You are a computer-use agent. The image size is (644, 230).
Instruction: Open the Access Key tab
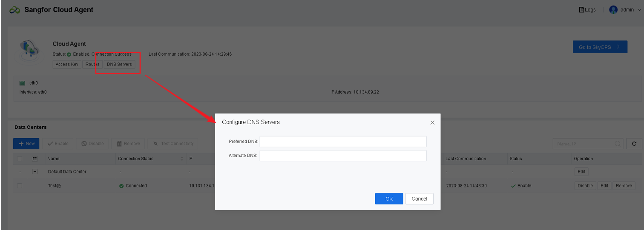67,64
